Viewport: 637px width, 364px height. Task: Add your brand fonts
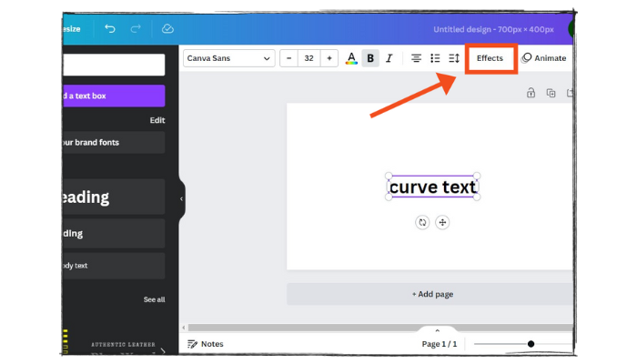pos(114,142)
